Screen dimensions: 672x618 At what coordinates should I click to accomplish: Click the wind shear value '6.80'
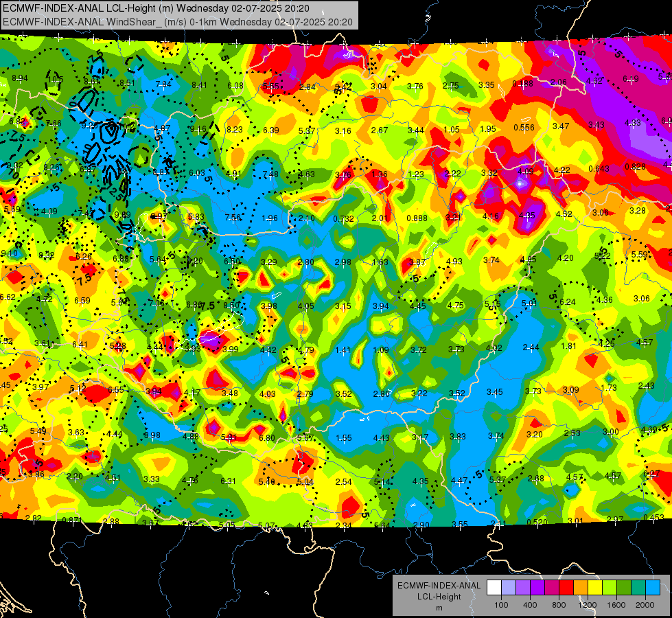267,438
